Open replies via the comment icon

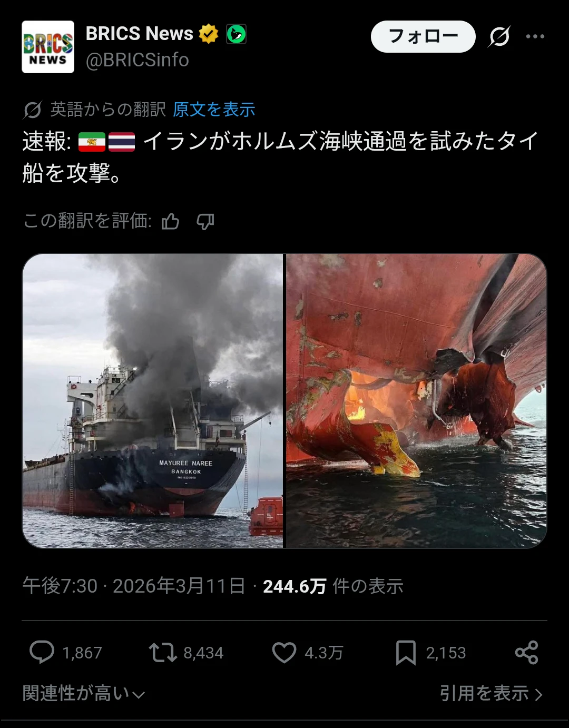42,652
